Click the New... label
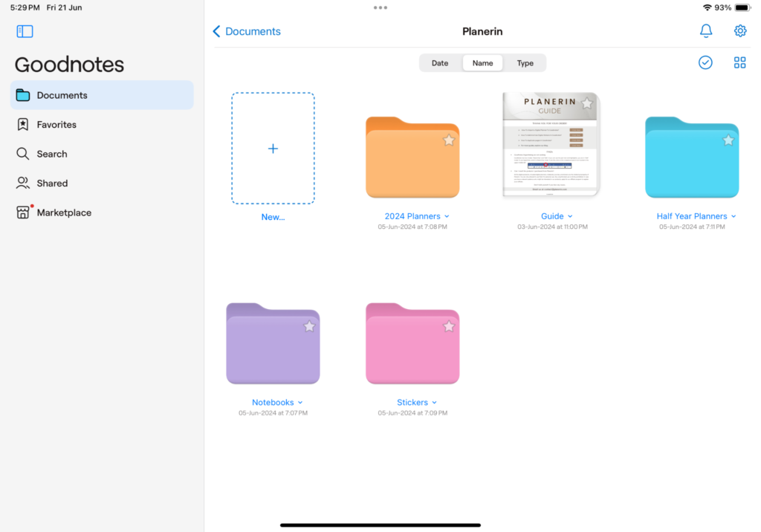Screen dimensions: 761x532 click(x=273, y=217)
